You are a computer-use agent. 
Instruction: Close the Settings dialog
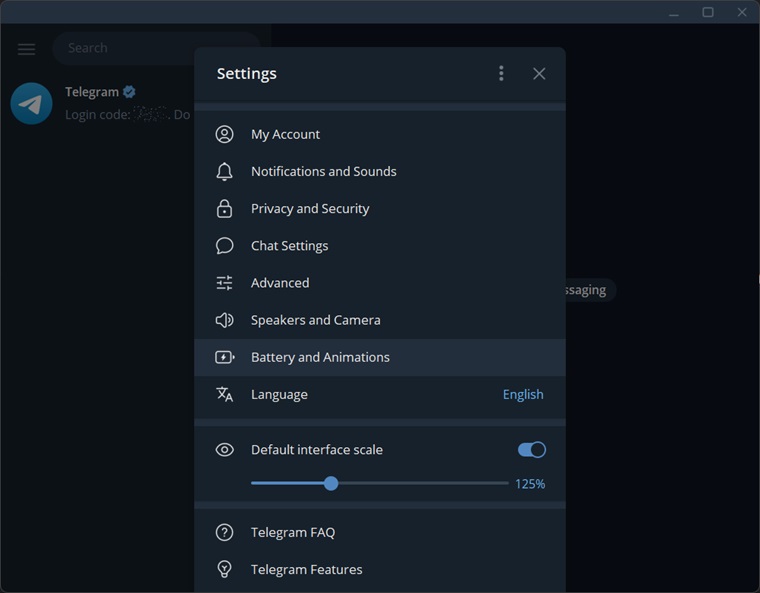tap(539, 74)
